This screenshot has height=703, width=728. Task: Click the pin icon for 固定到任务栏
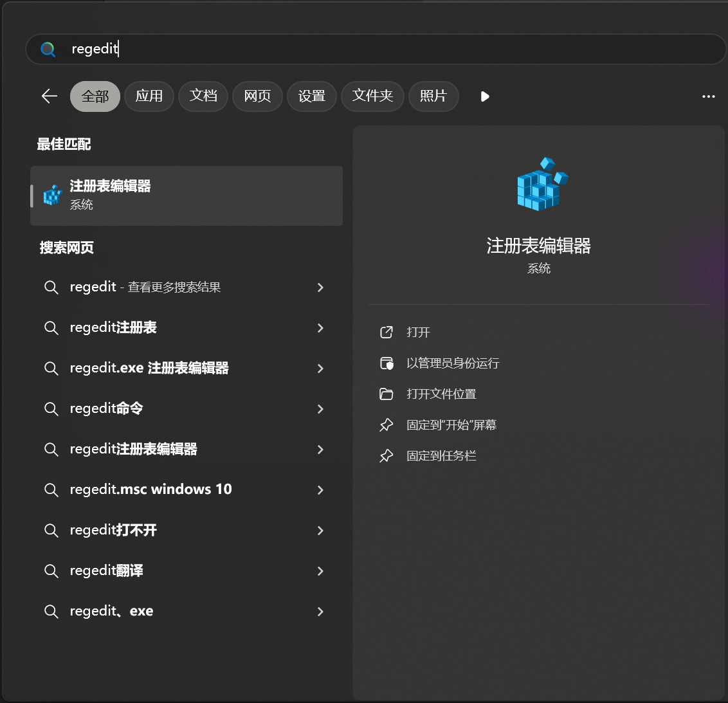pyautogui.click(x=387, y=456)
